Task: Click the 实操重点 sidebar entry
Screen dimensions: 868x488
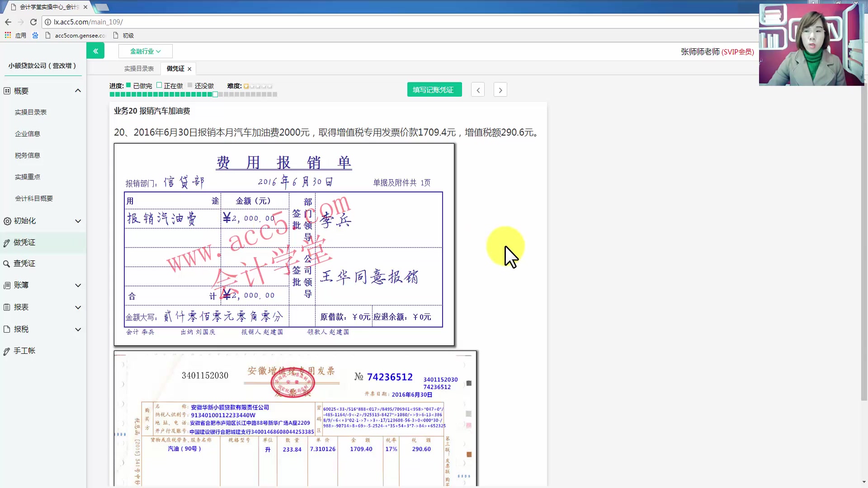Action: [x=27, y=177]
